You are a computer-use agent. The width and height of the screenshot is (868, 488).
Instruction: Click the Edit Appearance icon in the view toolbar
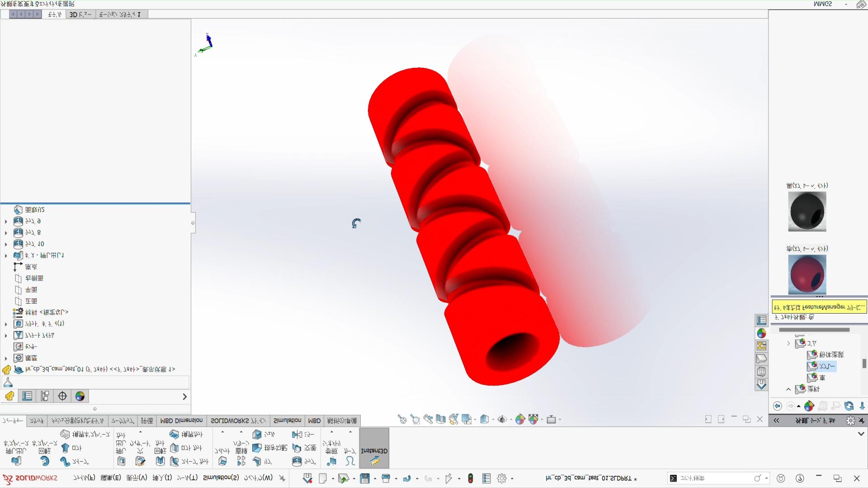(520, 420)
